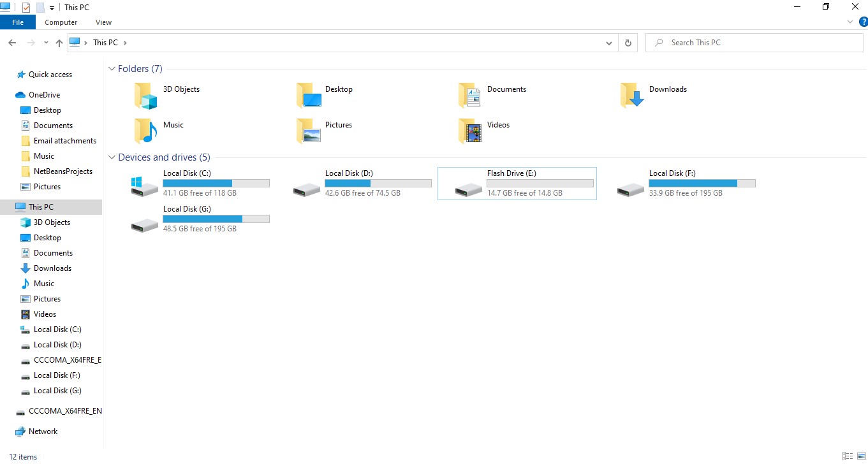Click the back navigation arrow
Viewport: 868px width, 464px height.
pyautogui.click(x=12, y=42)
